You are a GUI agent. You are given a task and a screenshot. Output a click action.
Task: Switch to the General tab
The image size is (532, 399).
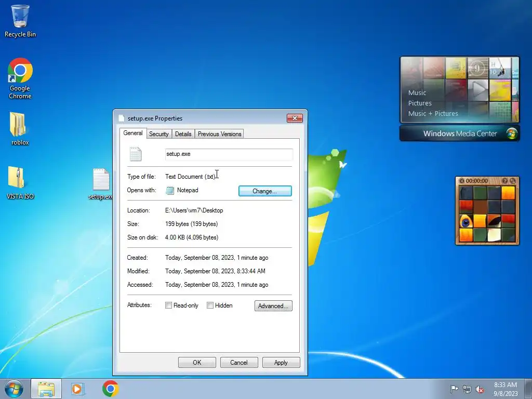click(132, 133)
